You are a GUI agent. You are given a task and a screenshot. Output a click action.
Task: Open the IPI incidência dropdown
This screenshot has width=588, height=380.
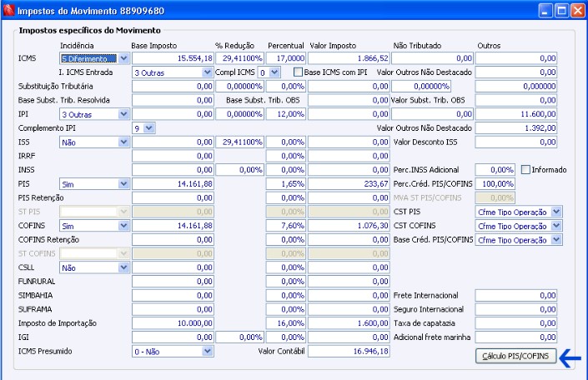click(124, 114)
